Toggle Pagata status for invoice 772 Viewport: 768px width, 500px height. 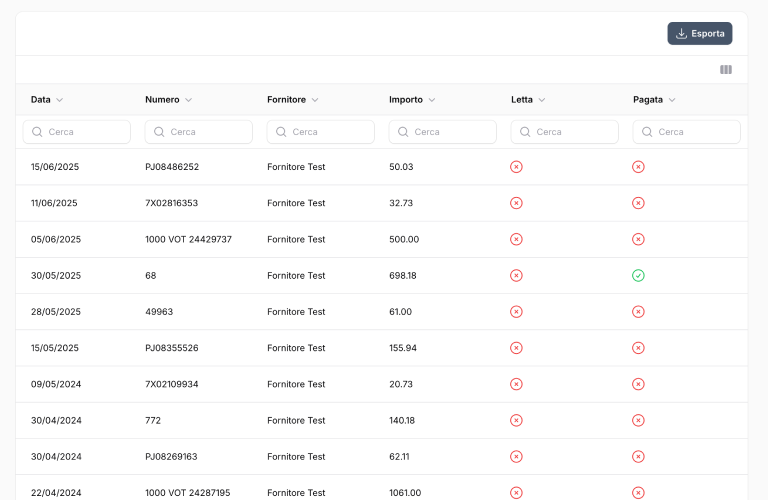click(638, 420)
